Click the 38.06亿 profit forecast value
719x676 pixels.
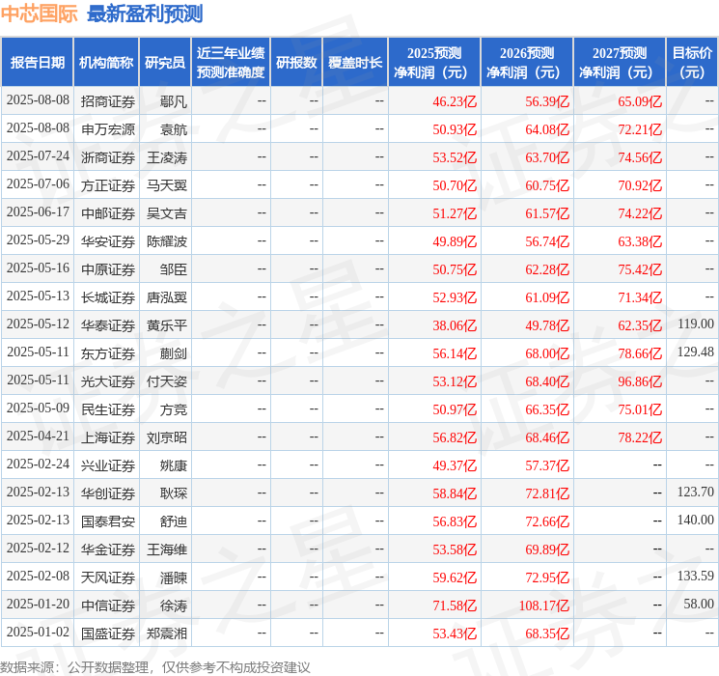454,325
